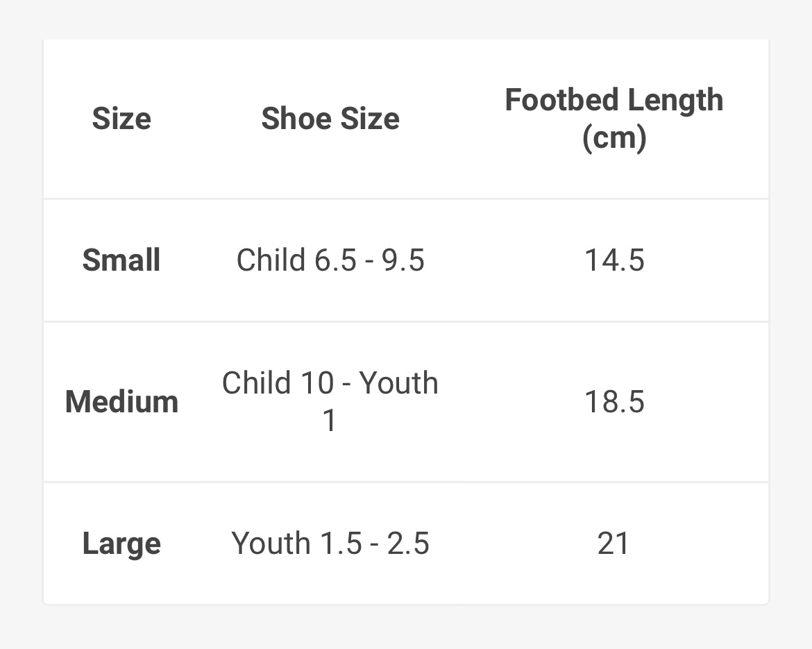Click the Youth 1.5 - 2.5 cell
This screenshot has height=649, width=812.
(330, 543)
